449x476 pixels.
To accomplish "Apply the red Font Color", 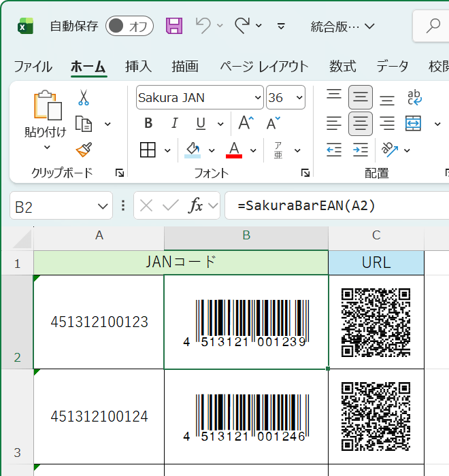I will coord(234,150).
